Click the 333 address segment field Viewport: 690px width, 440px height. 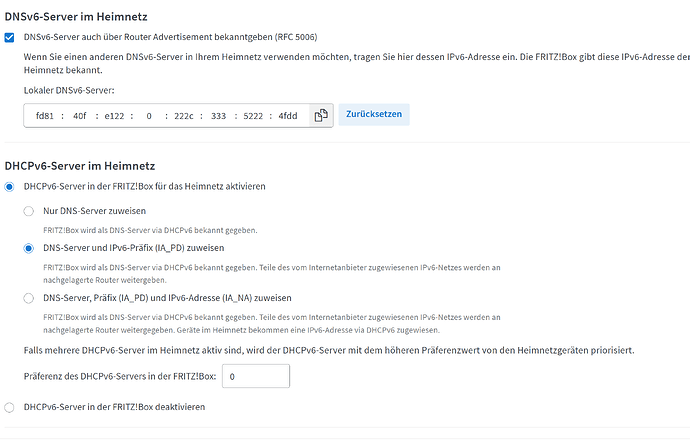tap(218, 116)
